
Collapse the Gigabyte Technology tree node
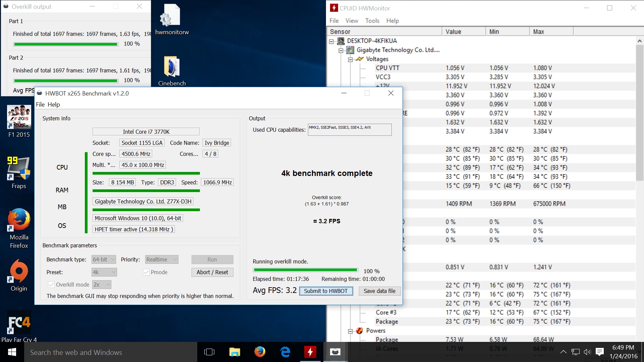[x=341, y=51]
